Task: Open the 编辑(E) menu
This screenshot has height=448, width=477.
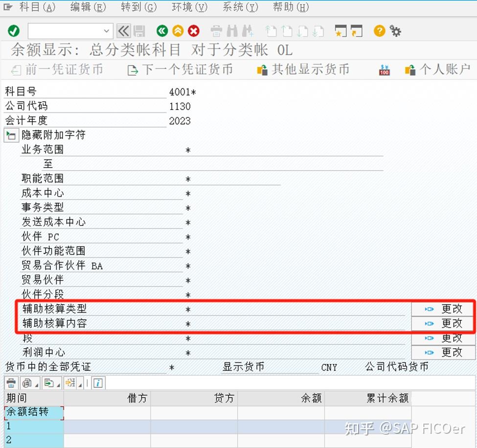Action: click(88, 7)
